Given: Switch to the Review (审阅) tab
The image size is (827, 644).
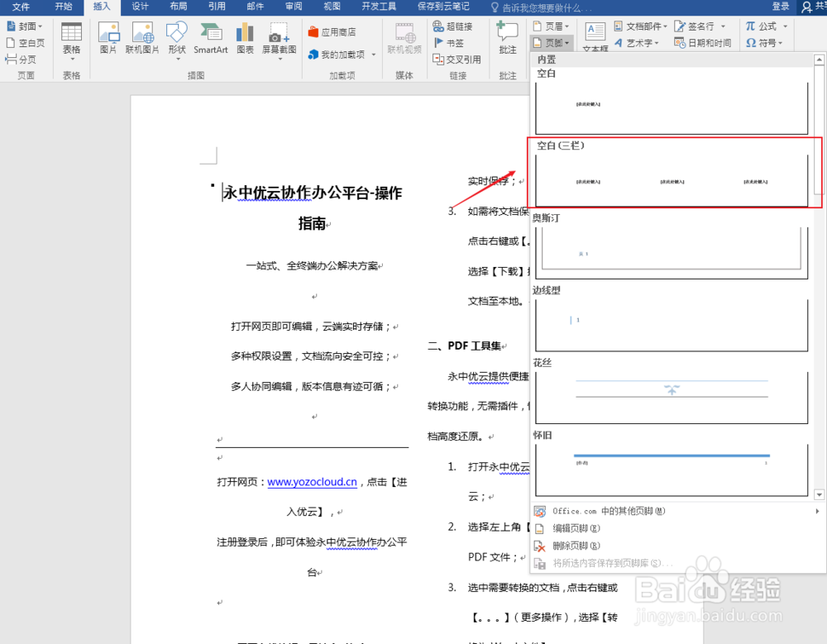Looking at the screenshot, I should [x=294, y=7].
